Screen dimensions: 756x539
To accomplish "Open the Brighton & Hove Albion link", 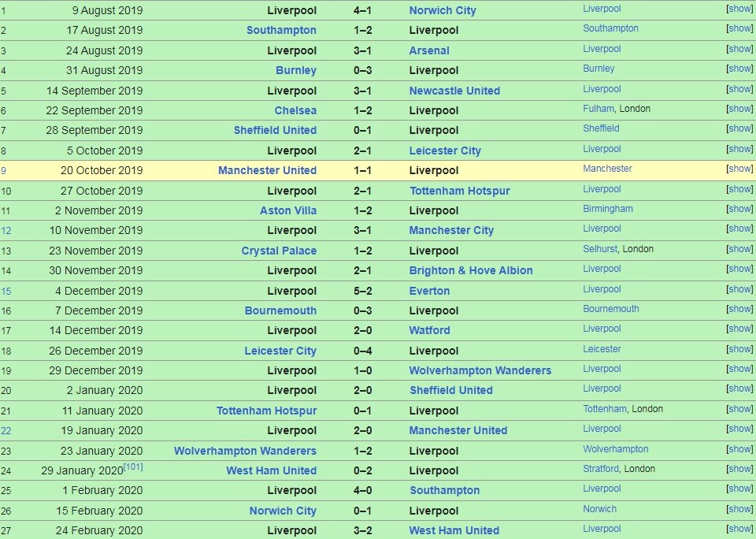I will point(471,270).
